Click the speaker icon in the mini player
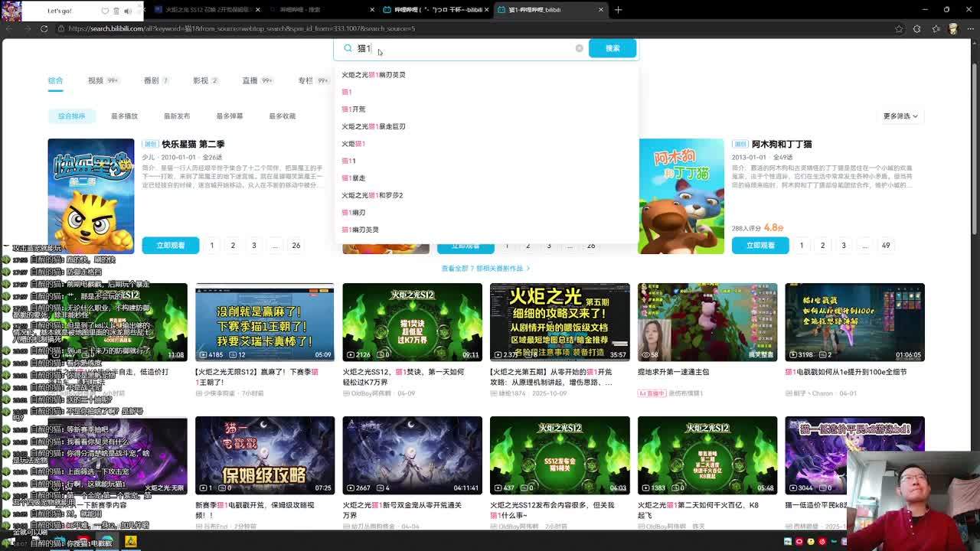The width and height of the screenshot is (980, 551). (x=127, y=11)
